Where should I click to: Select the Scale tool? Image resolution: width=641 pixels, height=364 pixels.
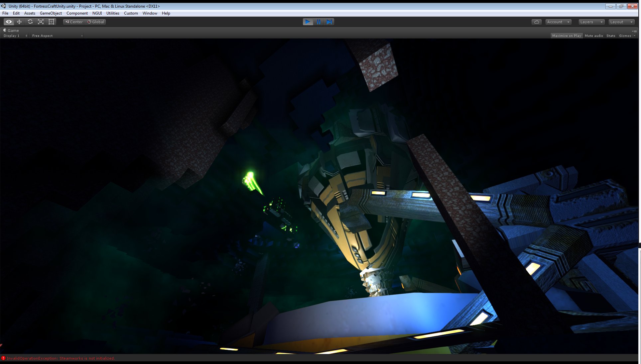[x=41, y=22]
